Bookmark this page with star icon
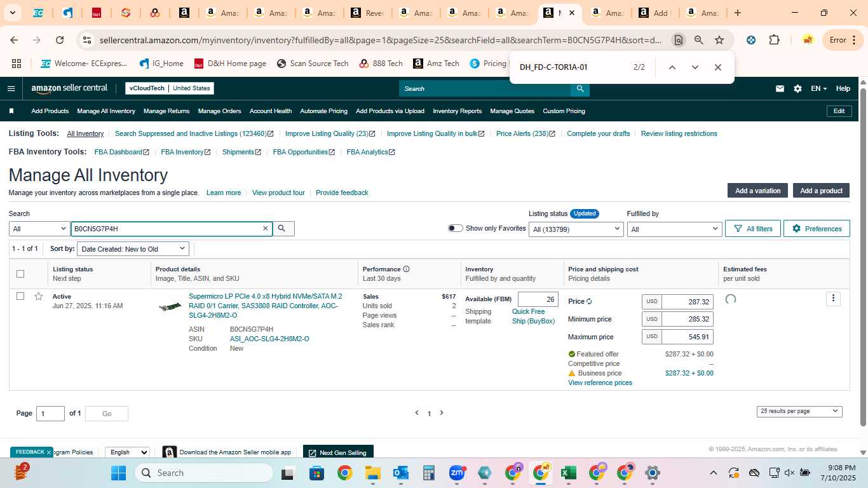Viewport: 868px width, 488px height. [719, 40]
